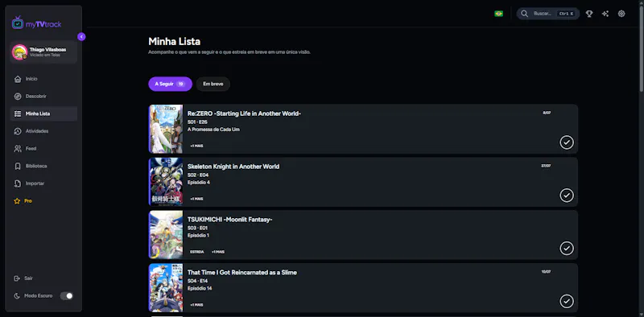Mark Re:ZERO episode as watched

567,142
